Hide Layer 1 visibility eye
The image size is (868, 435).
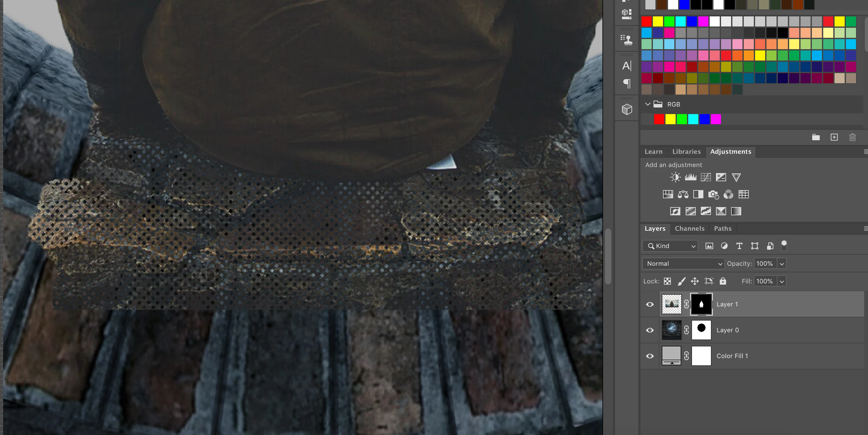point(650,304)
